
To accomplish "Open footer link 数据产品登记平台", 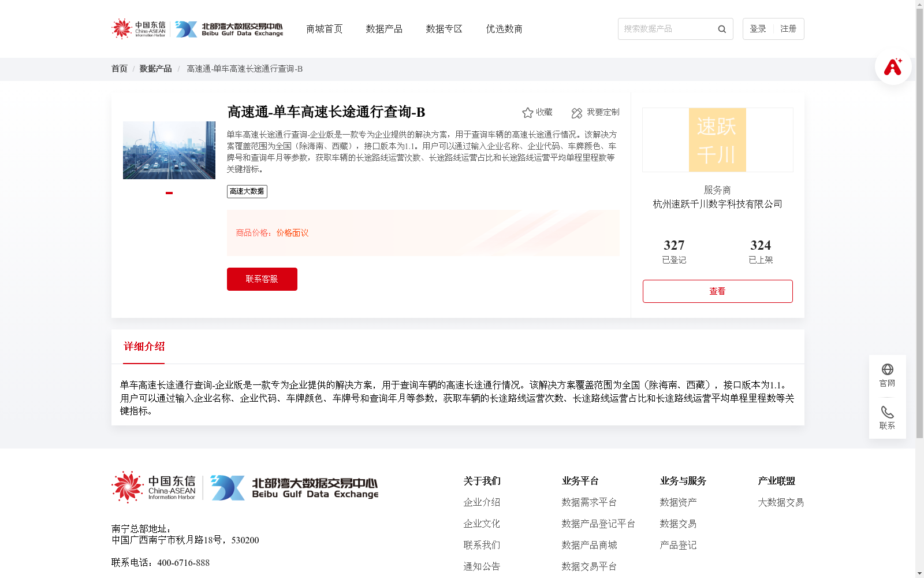I will click(598, 524).
